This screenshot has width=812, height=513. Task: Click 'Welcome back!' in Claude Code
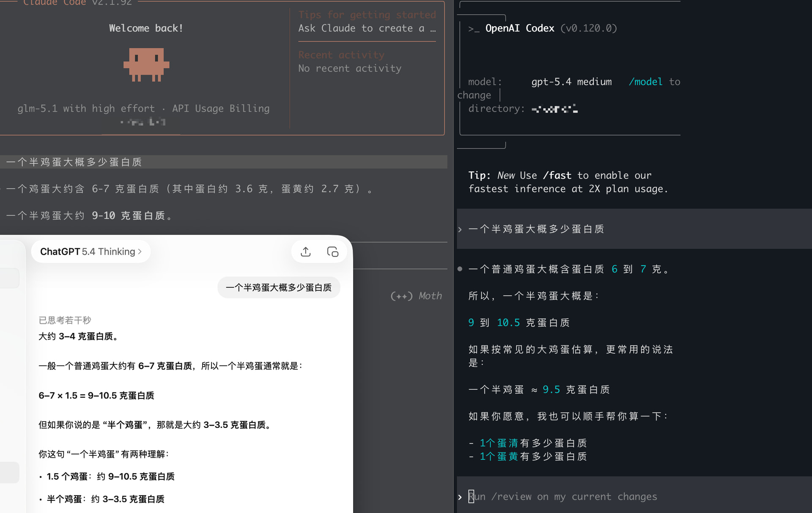tap(146, 28)
